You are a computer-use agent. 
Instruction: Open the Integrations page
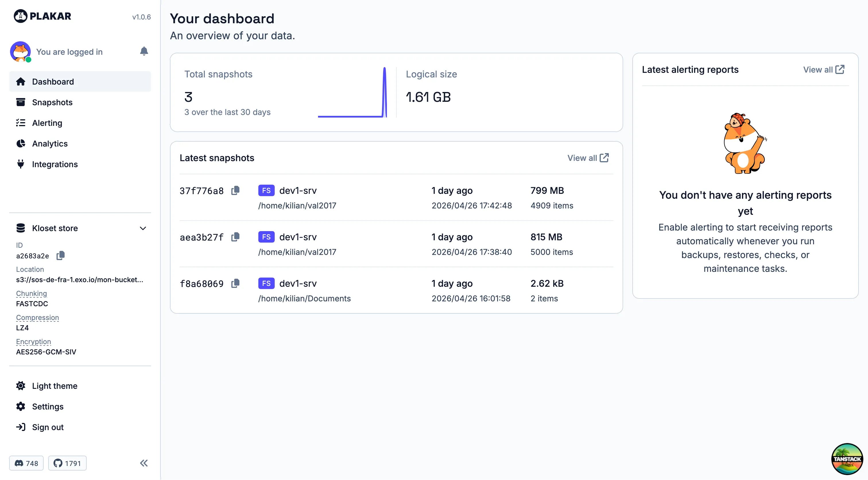coord(80,164)
